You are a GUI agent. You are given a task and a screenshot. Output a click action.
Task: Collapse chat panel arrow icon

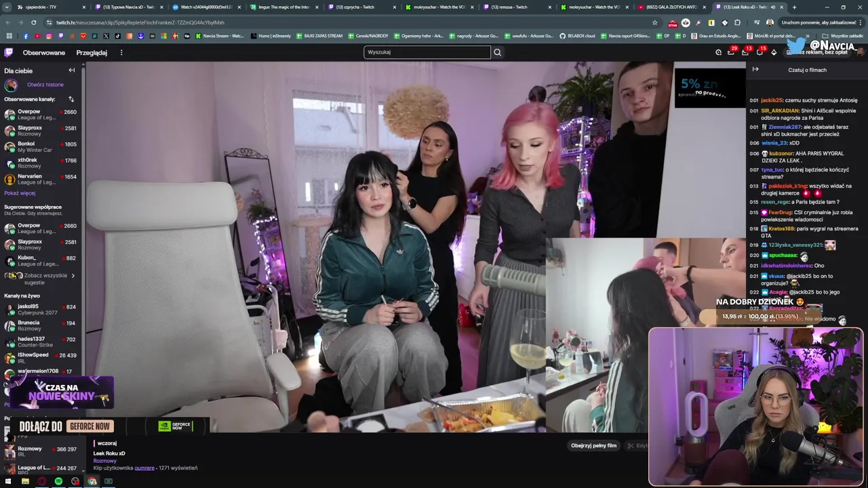(755, 69)
